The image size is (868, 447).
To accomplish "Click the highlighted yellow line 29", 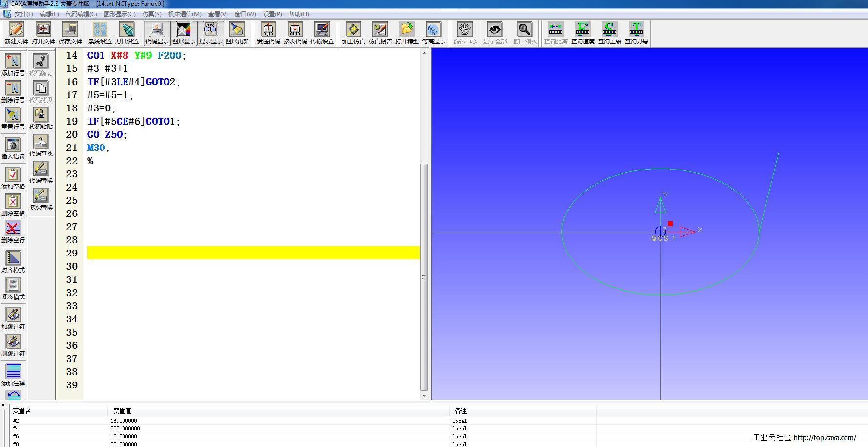I will (x=253, y=253).
